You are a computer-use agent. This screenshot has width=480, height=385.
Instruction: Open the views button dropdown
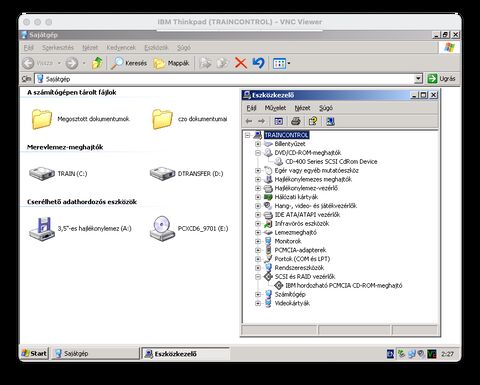289,63
